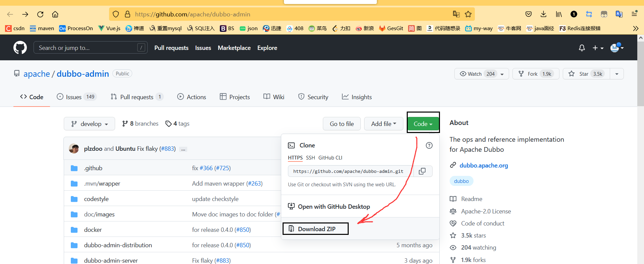Screen dimensions: 644x264
Task: Click the Go to file button
Action: coord(342,124)
